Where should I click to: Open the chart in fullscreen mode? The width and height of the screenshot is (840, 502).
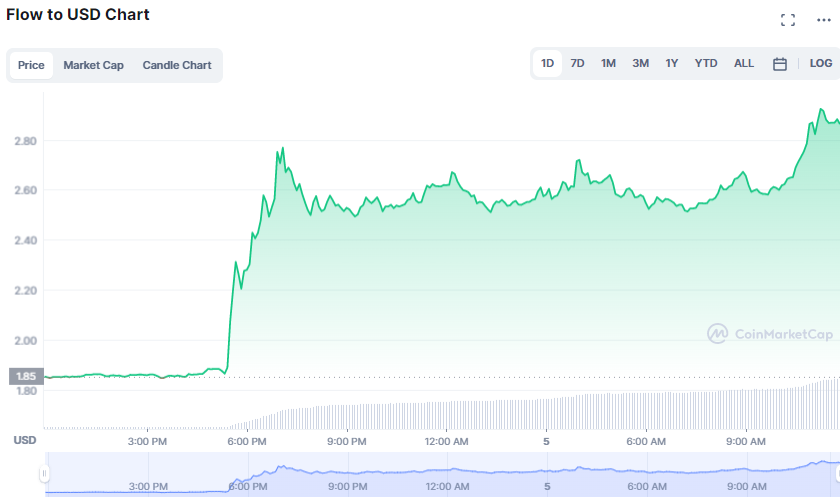pos(788,20)
